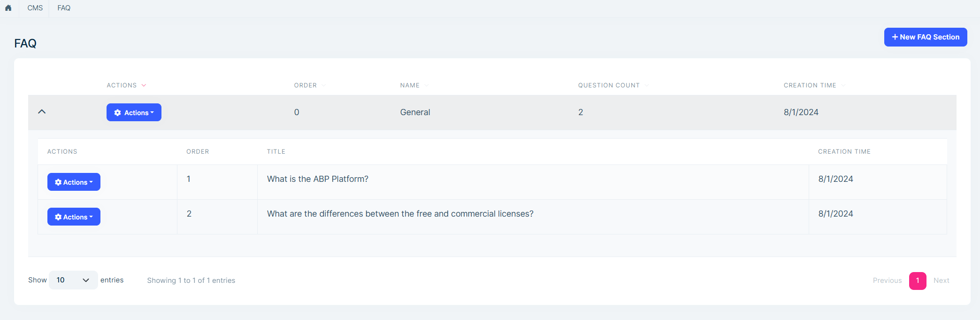This screenshot has width=980, height=320.
Task: Sort by Question Count column header
Action: (609, 86)
